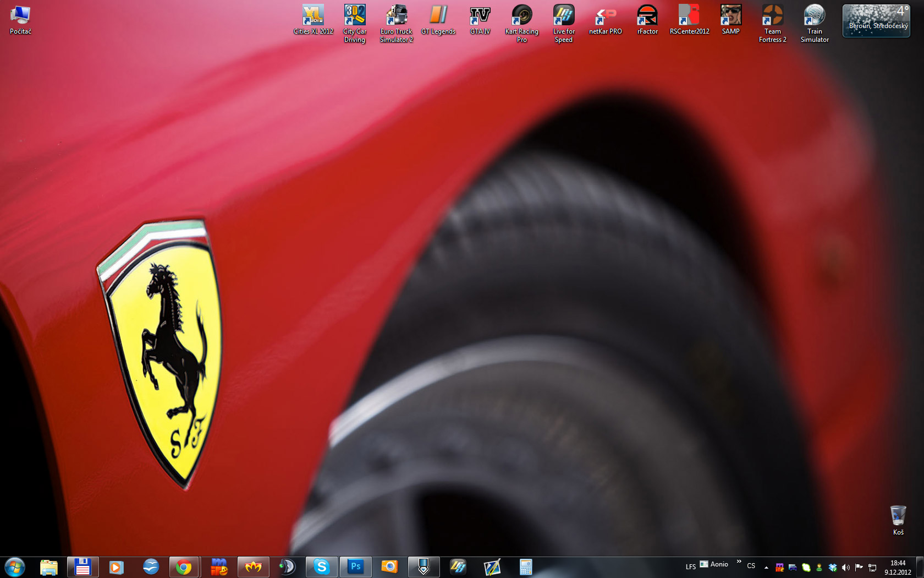
Task: Open Kart Racing Pro shortcut
Action: pyautogui.click(x=522, y=24)
